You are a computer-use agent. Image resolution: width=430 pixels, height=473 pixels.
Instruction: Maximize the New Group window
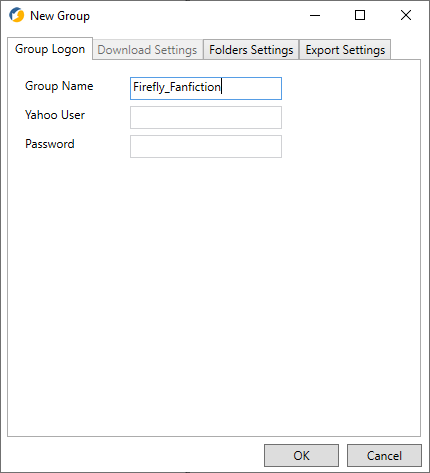click(360, 15)
